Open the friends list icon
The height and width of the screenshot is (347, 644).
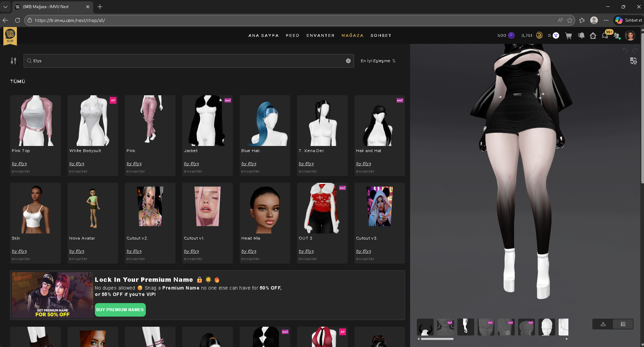pyautogui.click(x=617, y=36)
